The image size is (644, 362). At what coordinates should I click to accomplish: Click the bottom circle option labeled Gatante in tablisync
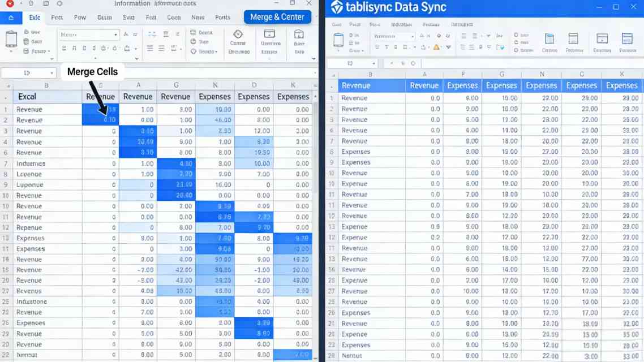(516, 50)
